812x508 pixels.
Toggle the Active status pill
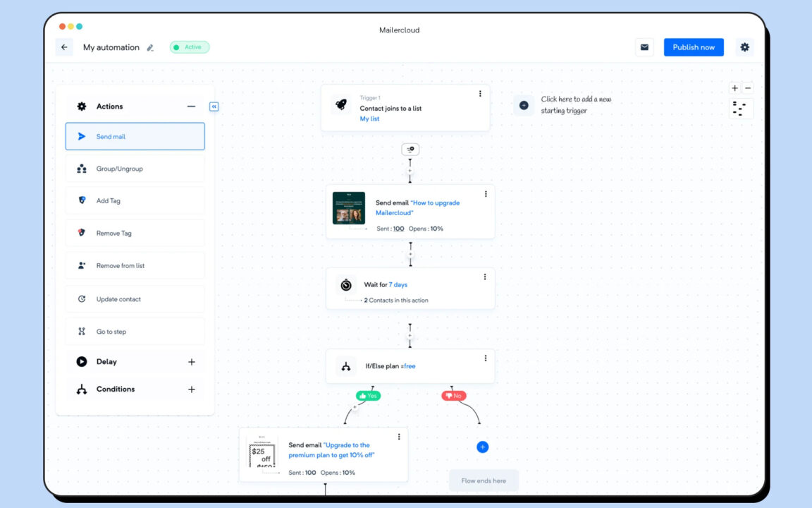[x=188, y=47]
